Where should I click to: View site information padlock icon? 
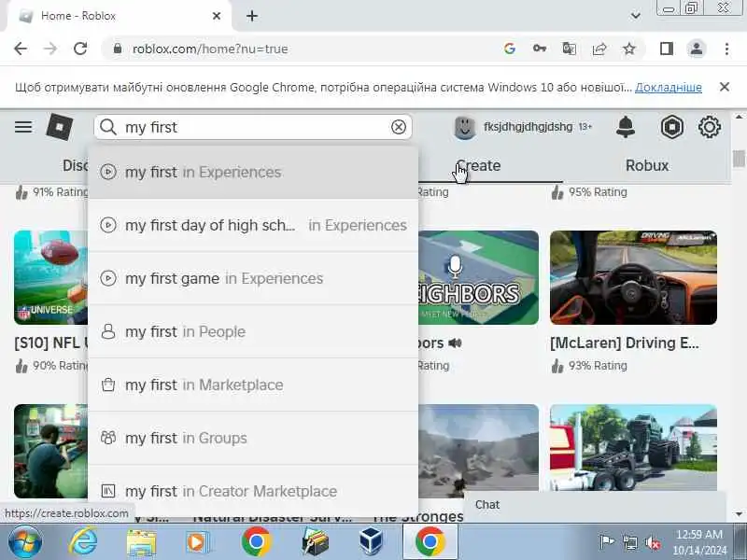click(x=118, y=49)
